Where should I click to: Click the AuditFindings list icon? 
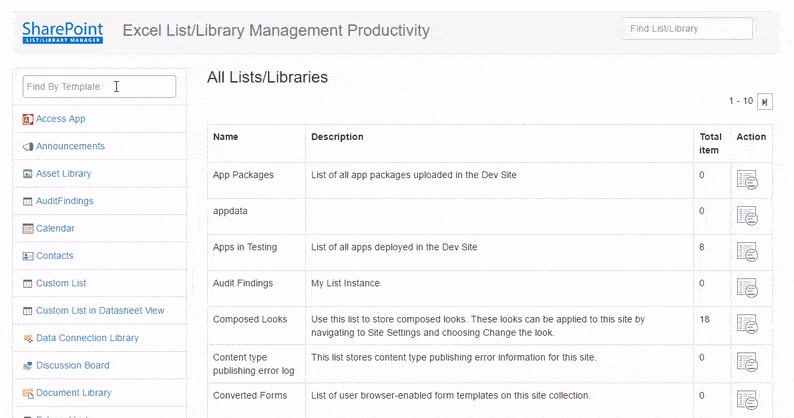click(x=28, y=201)
